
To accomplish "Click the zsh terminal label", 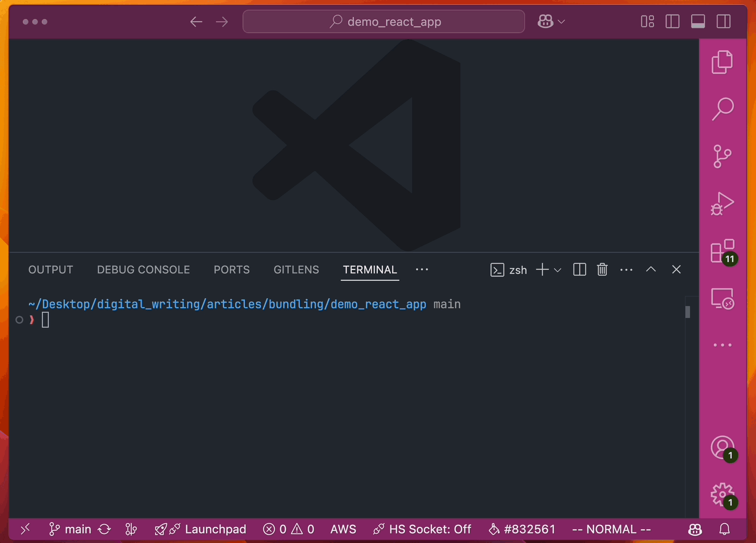I will (509, 270).
